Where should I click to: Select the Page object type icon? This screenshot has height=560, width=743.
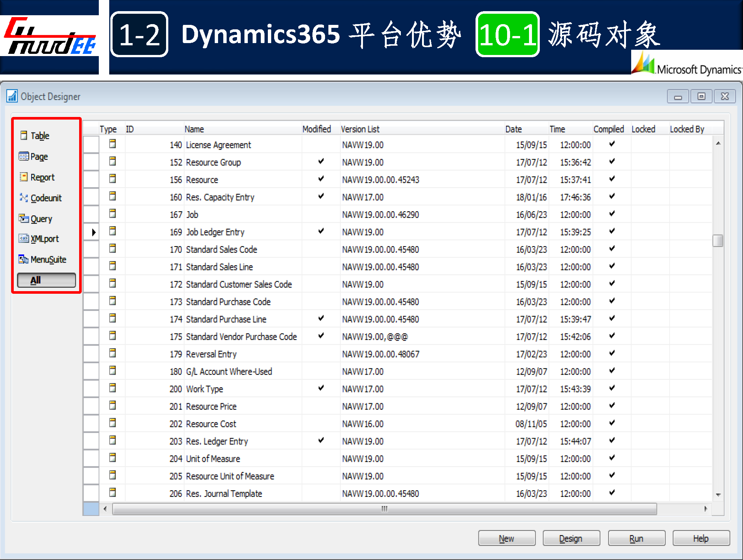pos(24,156)
